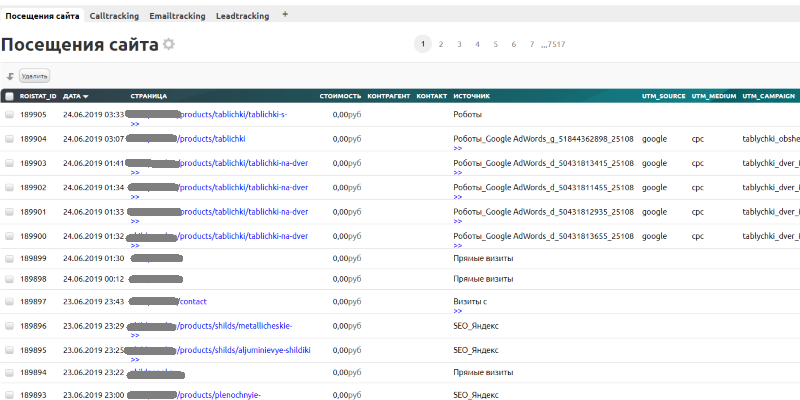Viewport: 800px width, 400px height.
Task: Go to page 6
Action: pos(513,44)
